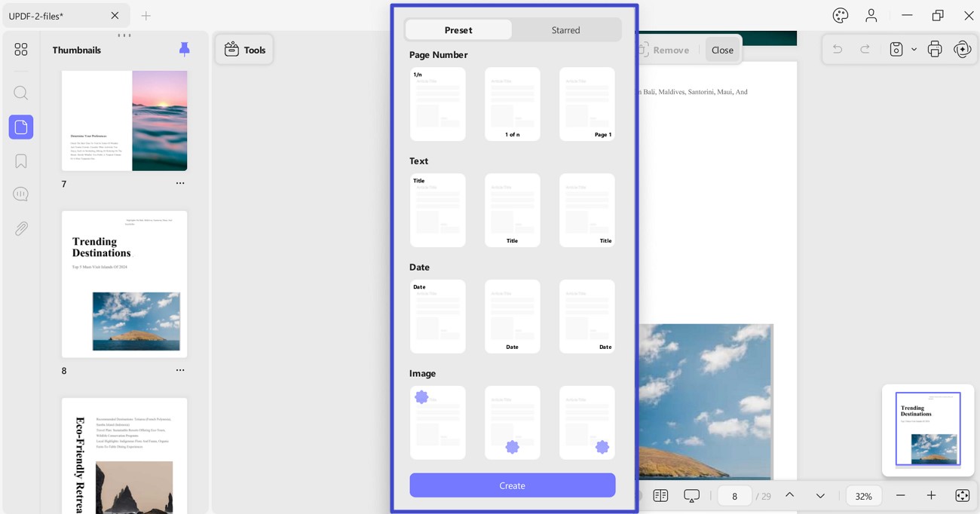Open the 32% zoom level box
Image resolution: width=980 pixels, height=514 pixels.
tap(863, 496)
